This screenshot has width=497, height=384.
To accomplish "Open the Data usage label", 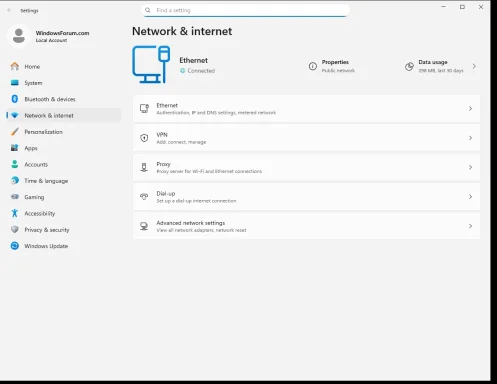I will (433, 62).
